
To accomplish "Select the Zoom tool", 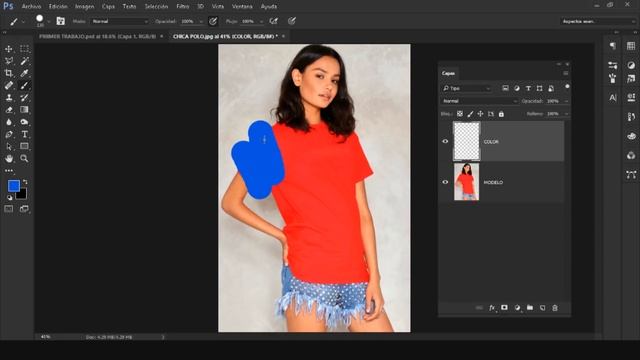I will [24, 158].
